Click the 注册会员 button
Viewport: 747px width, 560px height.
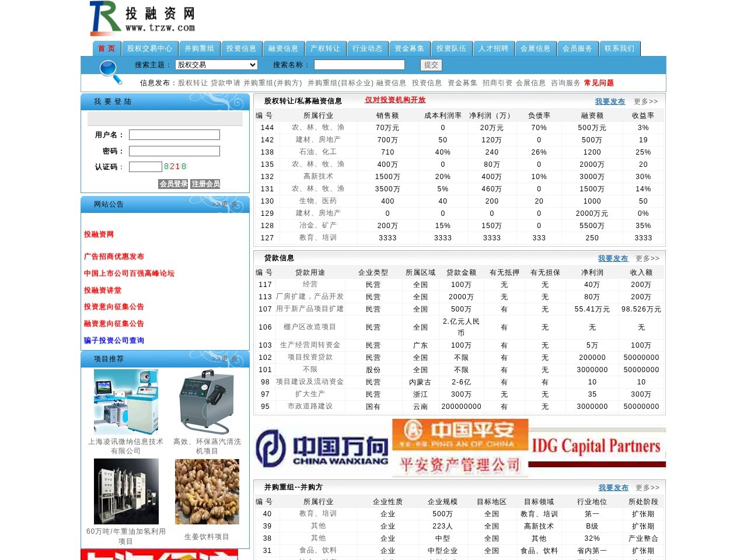[x=205, y=184]
